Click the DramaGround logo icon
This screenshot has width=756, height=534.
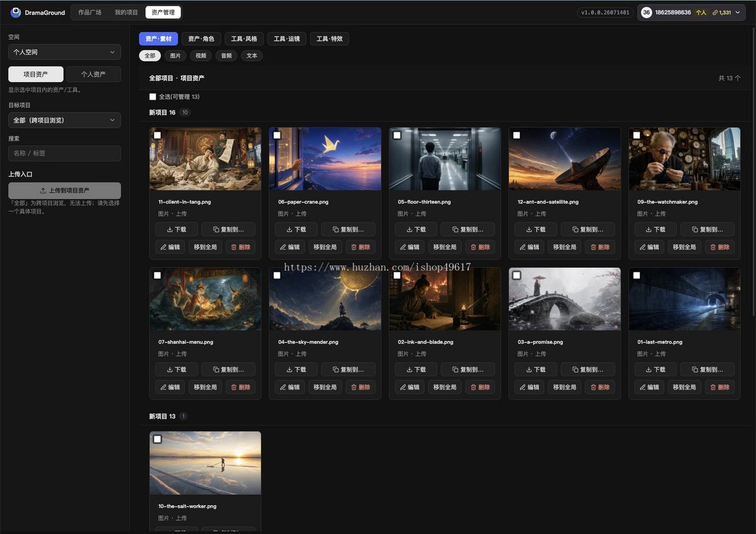pos(16,12)
